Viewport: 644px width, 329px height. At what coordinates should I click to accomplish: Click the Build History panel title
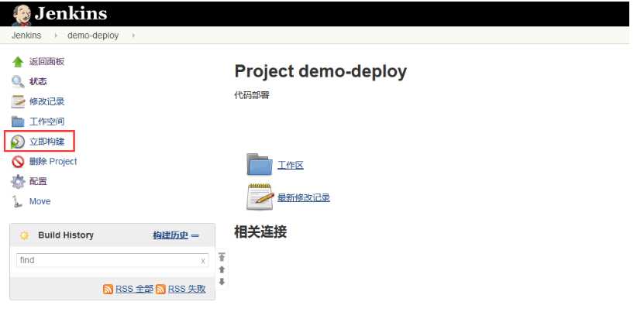pyautogui.click(x=66, y=235)
